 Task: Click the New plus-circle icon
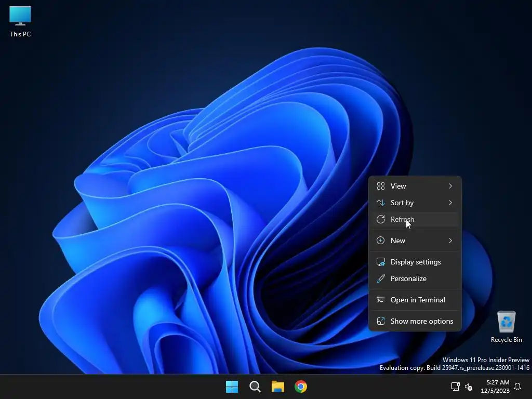[381, 241]
